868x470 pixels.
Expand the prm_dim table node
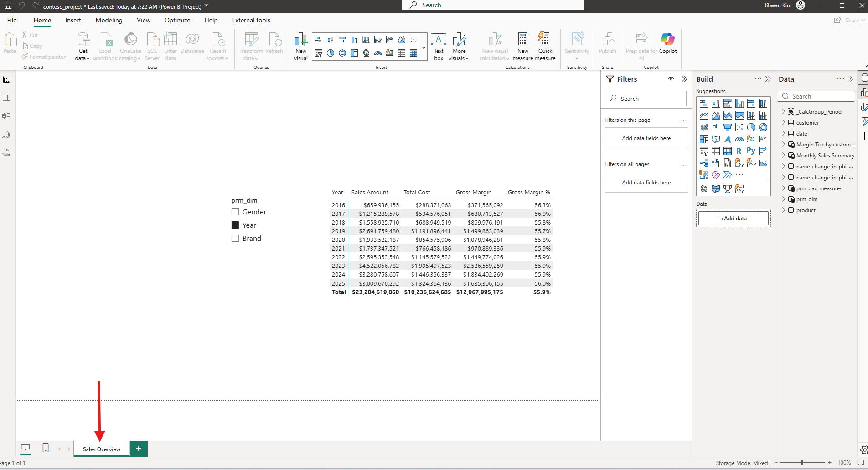click(x=784, y=199)
